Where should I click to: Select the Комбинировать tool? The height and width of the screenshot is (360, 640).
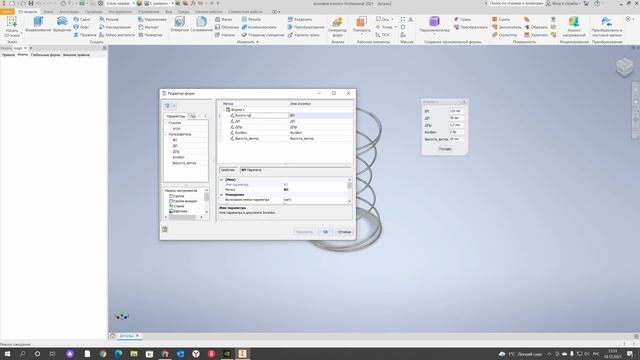tap(259, 27)
